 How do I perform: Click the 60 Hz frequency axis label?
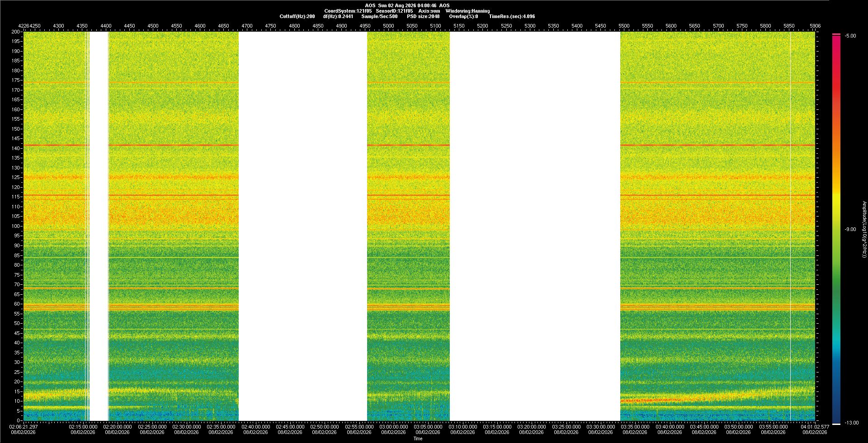click(17, 304)
